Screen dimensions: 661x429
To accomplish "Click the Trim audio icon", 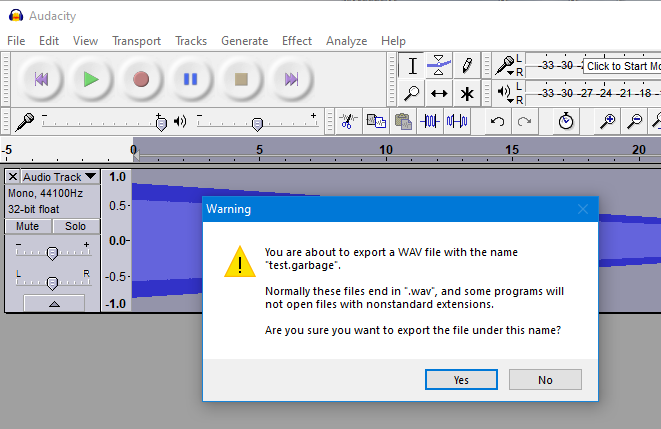I will pyautogui.click(x=430, y=121).
